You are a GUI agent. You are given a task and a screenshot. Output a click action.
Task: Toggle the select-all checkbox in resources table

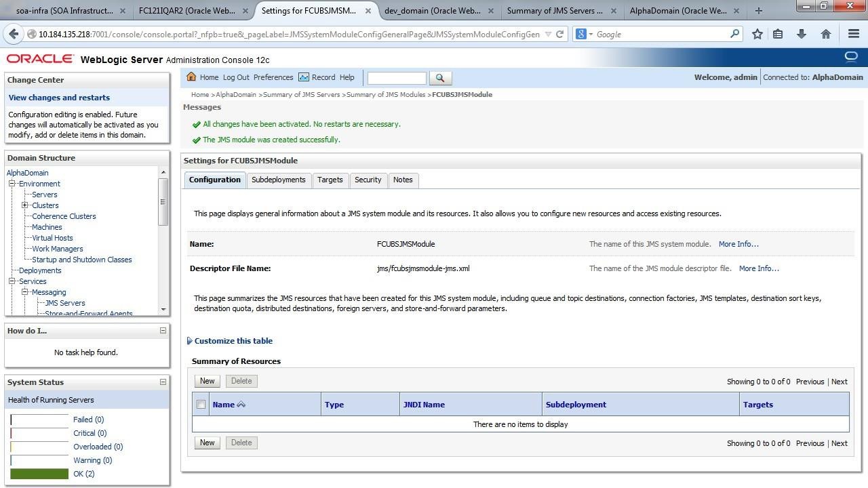pyautogui.click(x=201, y=405)
